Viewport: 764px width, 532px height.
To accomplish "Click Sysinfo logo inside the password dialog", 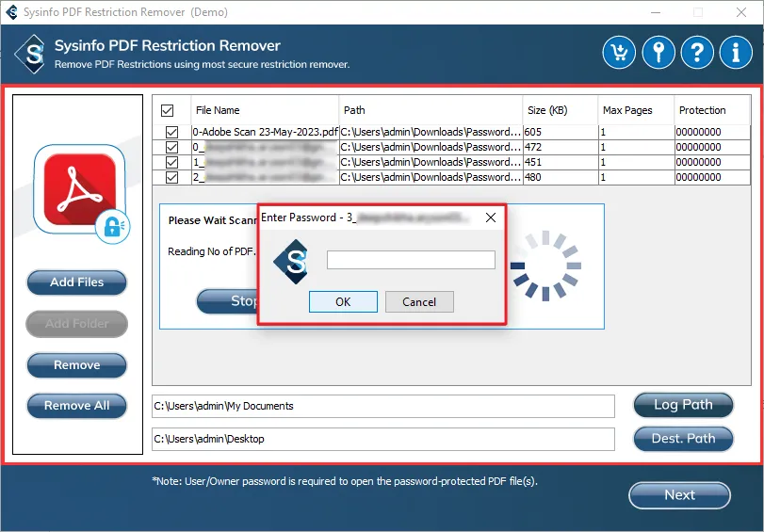I will 291,262.
